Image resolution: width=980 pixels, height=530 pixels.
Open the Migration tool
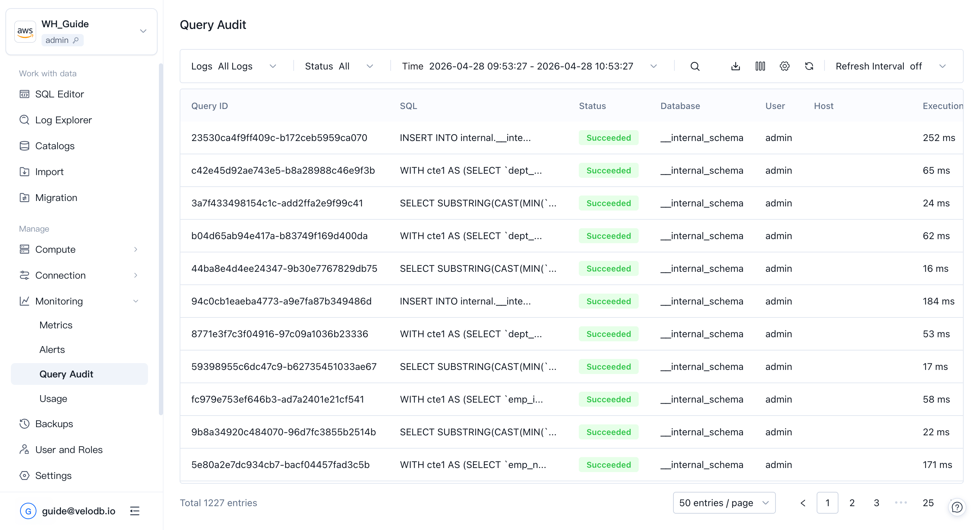click(56, 198)
